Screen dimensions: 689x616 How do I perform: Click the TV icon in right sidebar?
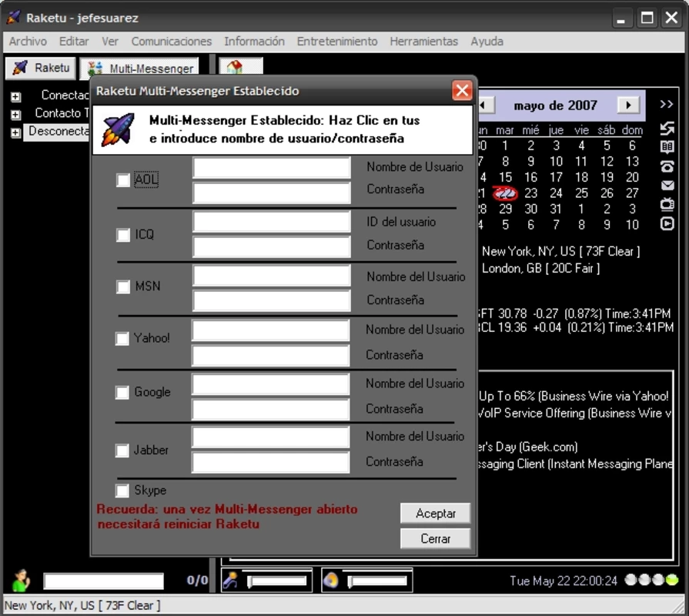point(667,204)
